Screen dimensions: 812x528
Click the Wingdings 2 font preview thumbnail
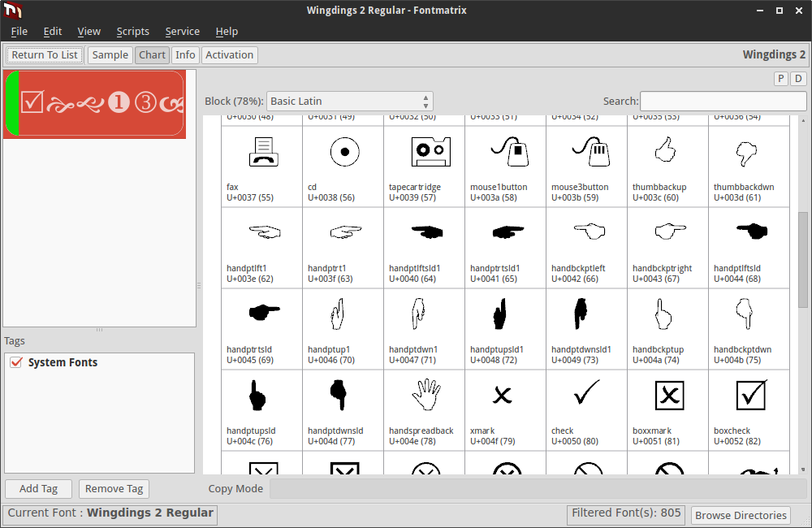95,104
